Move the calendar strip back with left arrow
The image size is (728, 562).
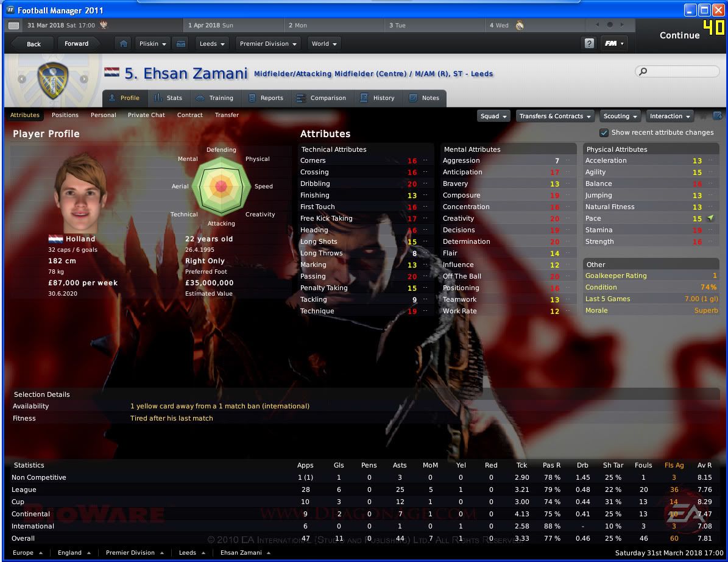tap(598, 24)
